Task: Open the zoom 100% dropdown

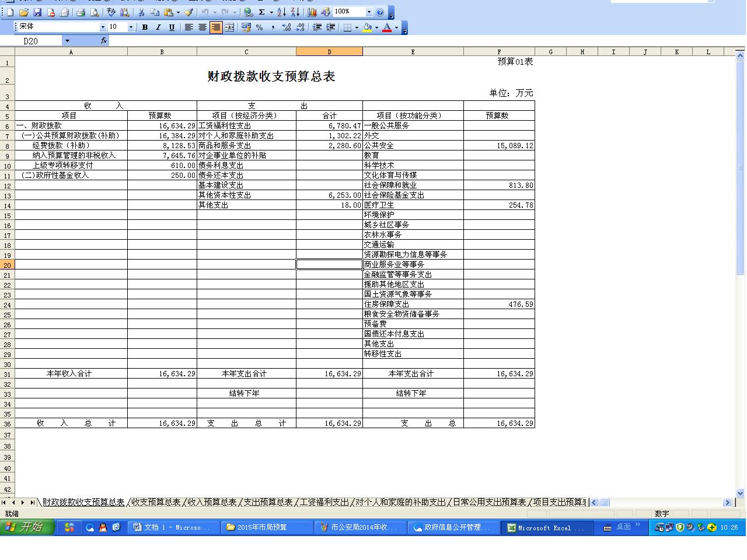Action: 369,12
